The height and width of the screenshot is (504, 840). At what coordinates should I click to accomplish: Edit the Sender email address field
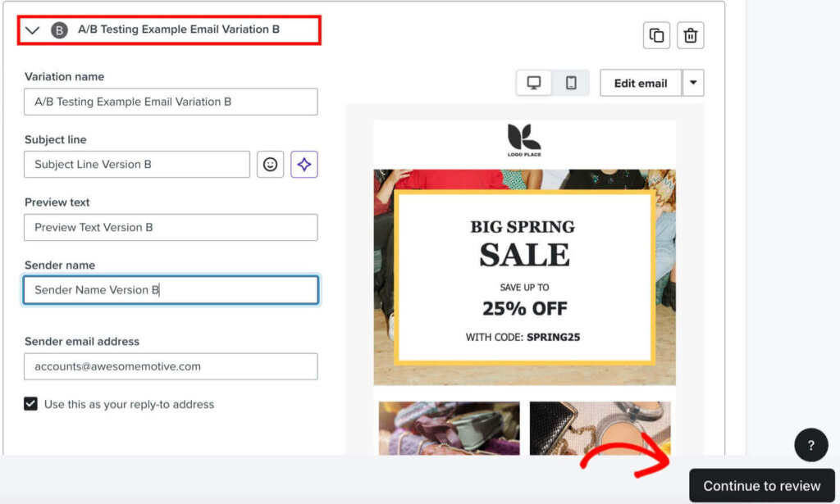tap(171, 366)
